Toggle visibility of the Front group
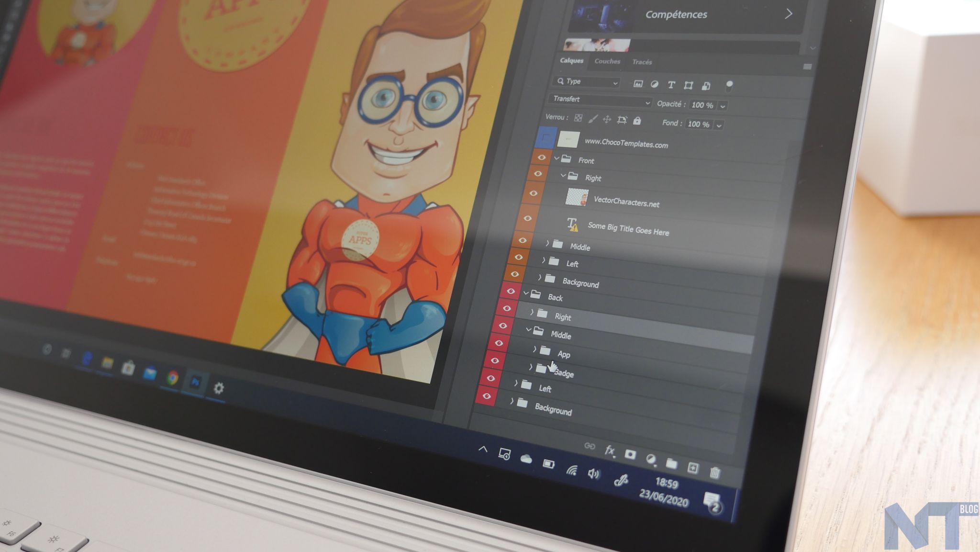The height and width of the screenshot is (552, 980). coord(541,158)
